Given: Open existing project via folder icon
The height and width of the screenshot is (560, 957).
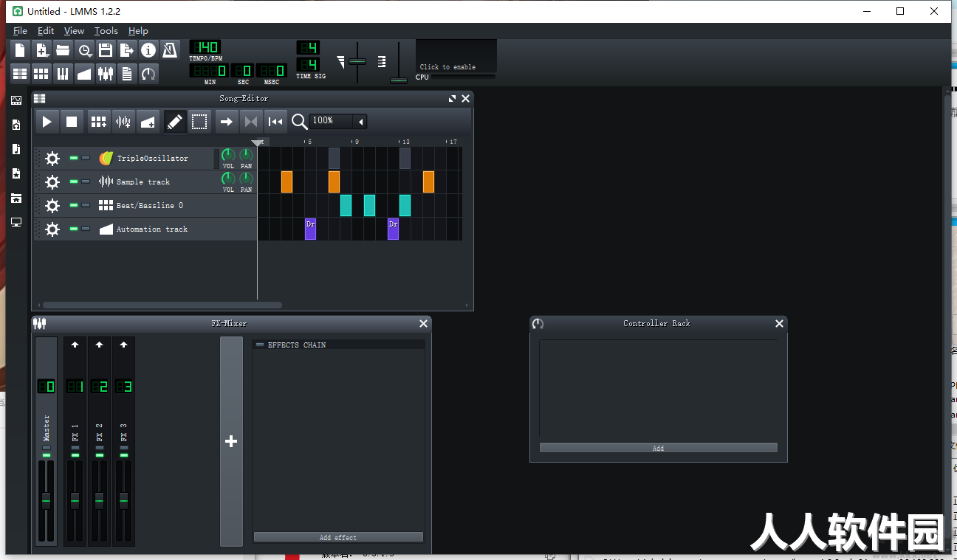Looking at the screenshot, I should coord(63,50).
